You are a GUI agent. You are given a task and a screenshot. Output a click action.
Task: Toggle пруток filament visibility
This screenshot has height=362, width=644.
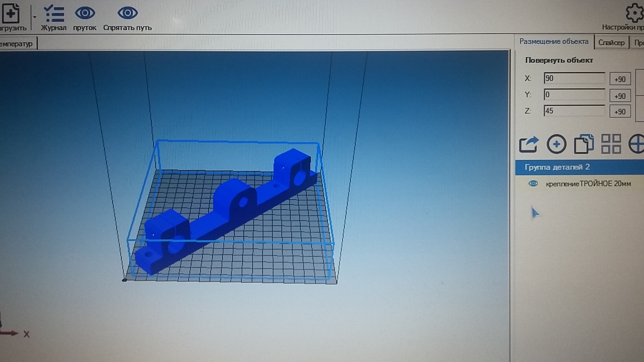[85, 13]
